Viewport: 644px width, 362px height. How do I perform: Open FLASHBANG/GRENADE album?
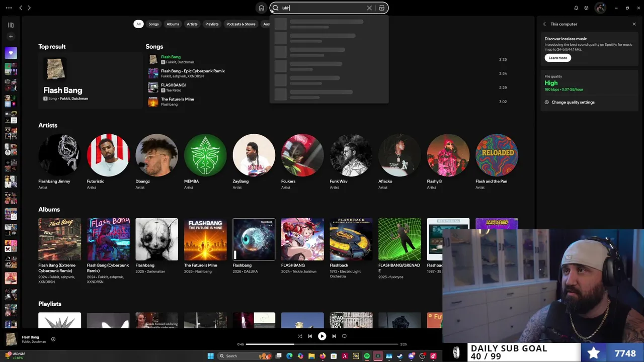pyautogui.click(x=399, y=249)
